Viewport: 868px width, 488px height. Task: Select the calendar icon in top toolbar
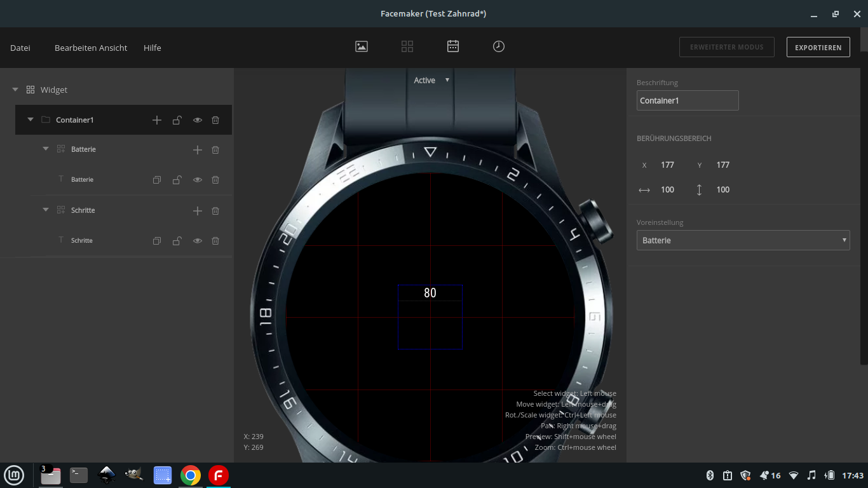tap(453, 46)
